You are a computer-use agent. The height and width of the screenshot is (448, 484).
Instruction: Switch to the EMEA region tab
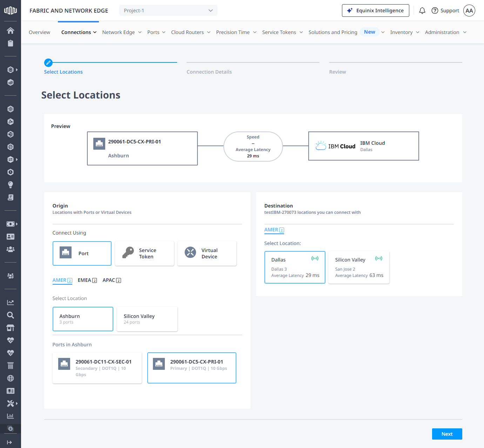(87, 280)
